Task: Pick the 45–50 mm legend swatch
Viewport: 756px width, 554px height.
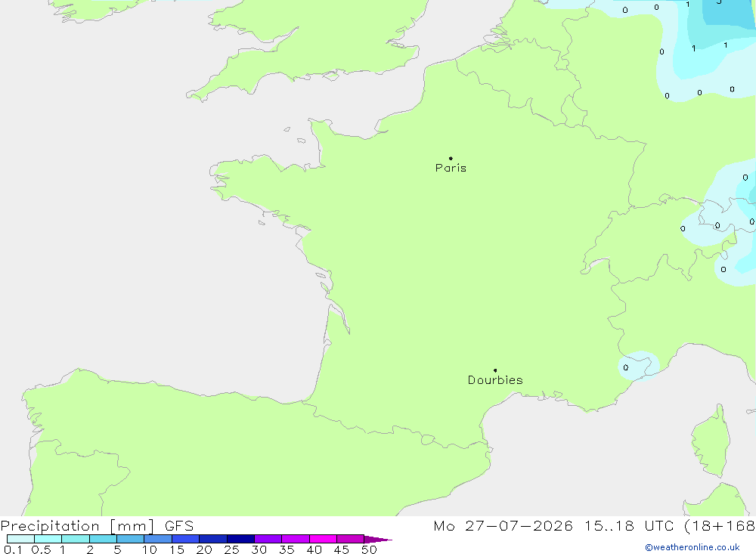Action: [350, 539]
